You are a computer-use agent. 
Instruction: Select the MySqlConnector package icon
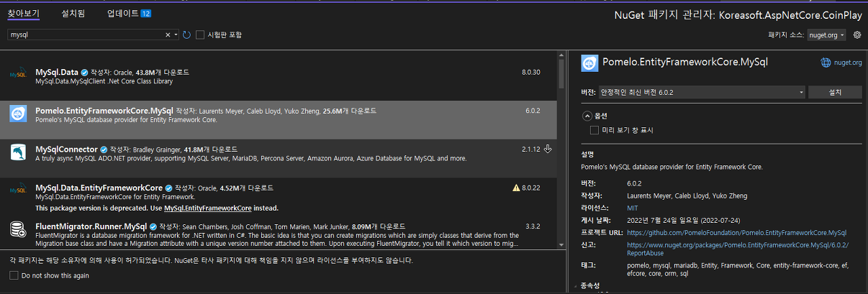point(18,153)
